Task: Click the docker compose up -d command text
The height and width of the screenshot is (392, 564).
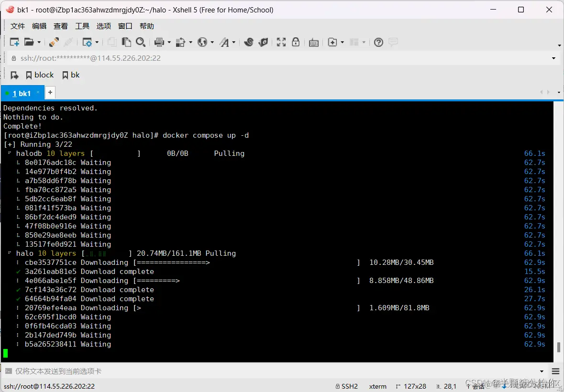Action: pyautogui.click(x=206, y=135)
